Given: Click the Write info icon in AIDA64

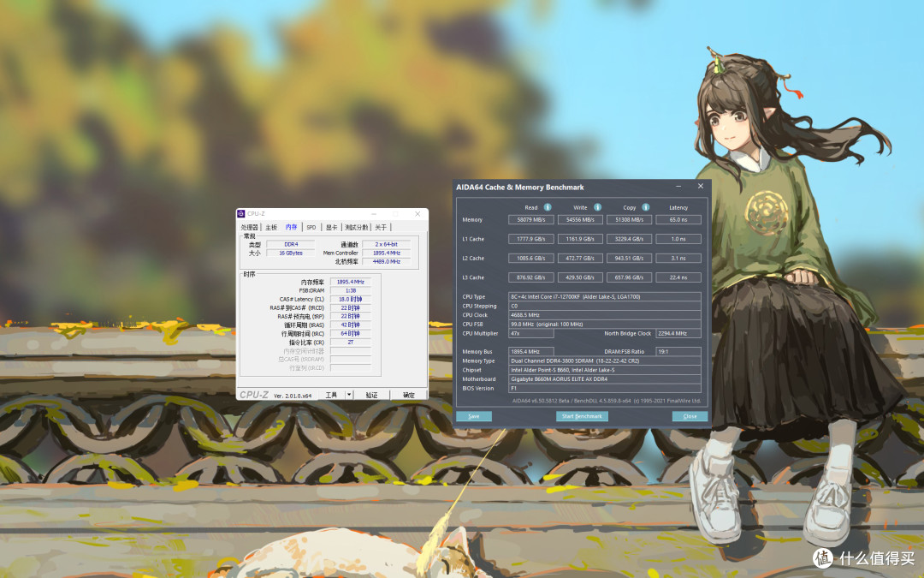Looking at the screenshot, I should click(597, 207).
